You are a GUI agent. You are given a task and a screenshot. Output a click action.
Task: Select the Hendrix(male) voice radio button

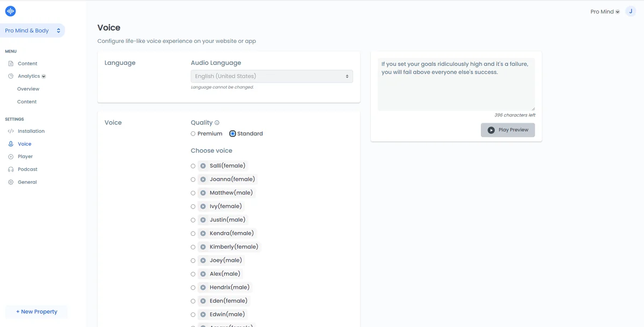[193, 288]
